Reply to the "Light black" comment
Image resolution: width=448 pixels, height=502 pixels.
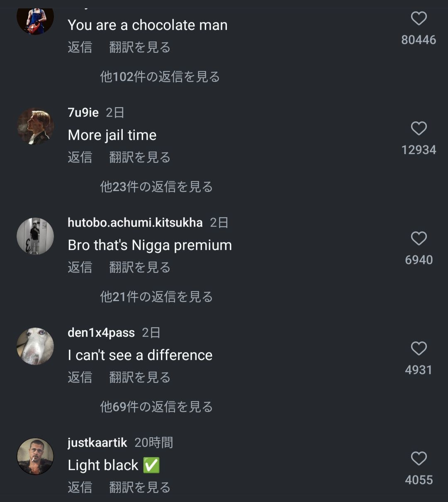click(x=80, y=487)
